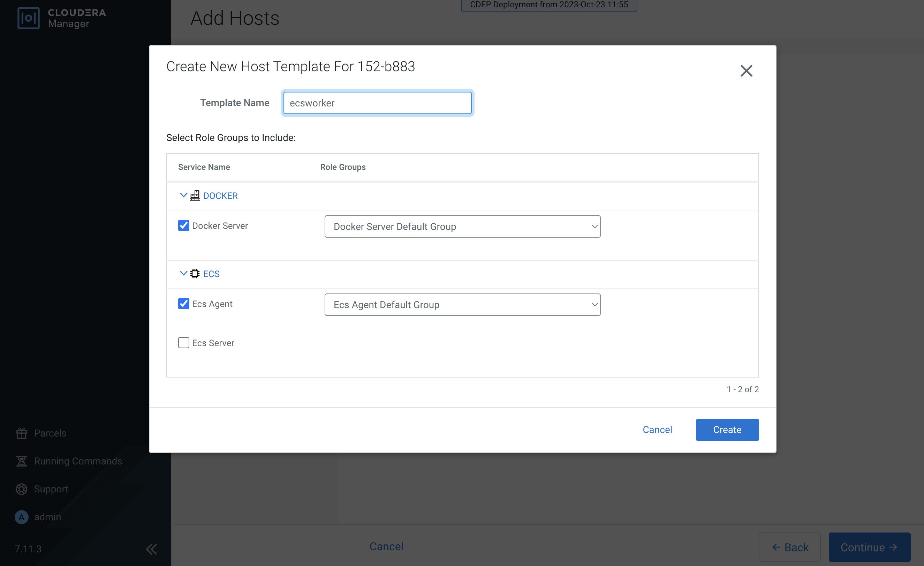The width and height of the screenshot is (924, 566).
Task: Collapse the ECS service section chevron
Action: point(183,273)
